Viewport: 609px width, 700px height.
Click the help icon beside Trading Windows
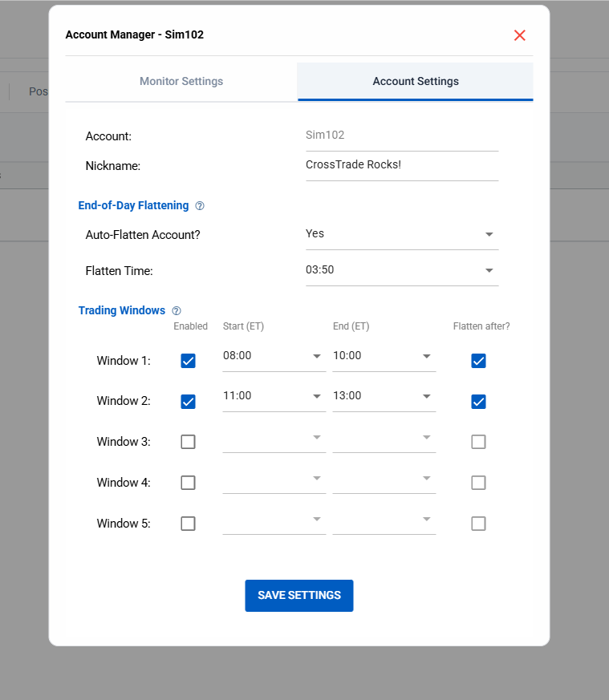pyautogui.click(x=177, y=311)
